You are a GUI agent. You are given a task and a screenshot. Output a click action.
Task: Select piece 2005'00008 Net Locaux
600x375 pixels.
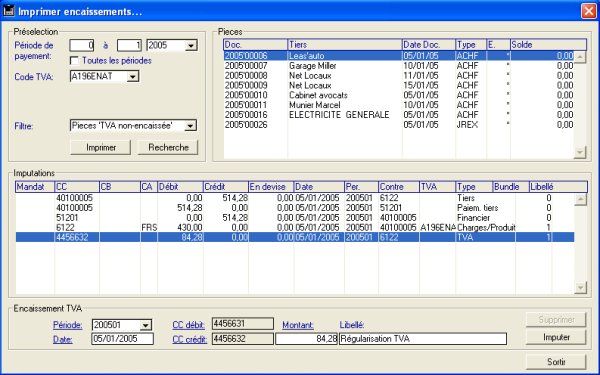399,76
